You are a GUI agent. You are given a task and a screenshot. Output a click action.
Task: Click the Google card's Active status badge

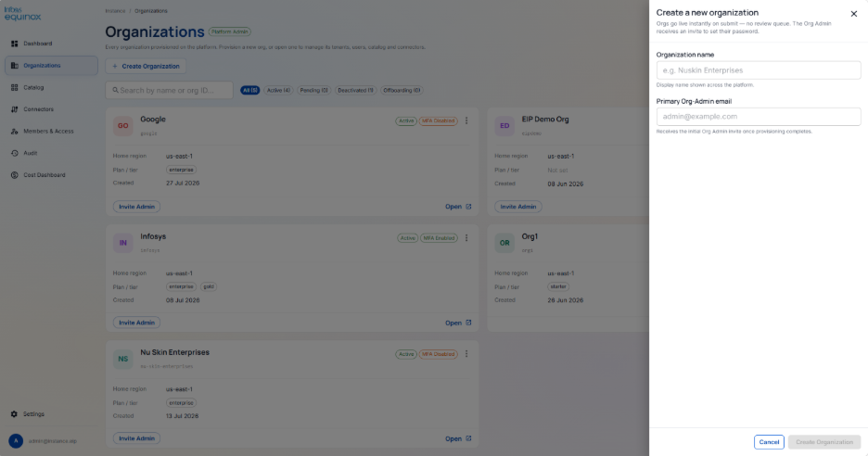click(x=406, y=120)
